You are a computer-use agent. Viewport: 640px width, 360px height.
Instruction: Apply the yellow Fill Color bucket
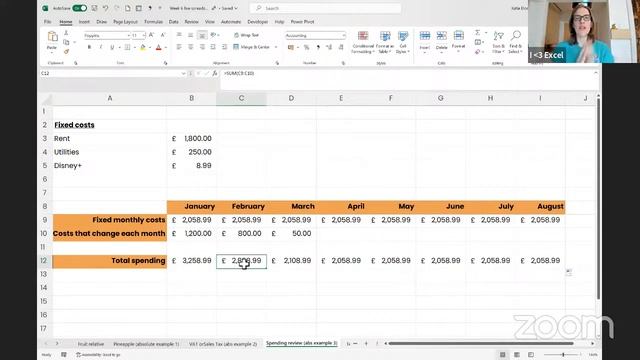tap(143, 48)
